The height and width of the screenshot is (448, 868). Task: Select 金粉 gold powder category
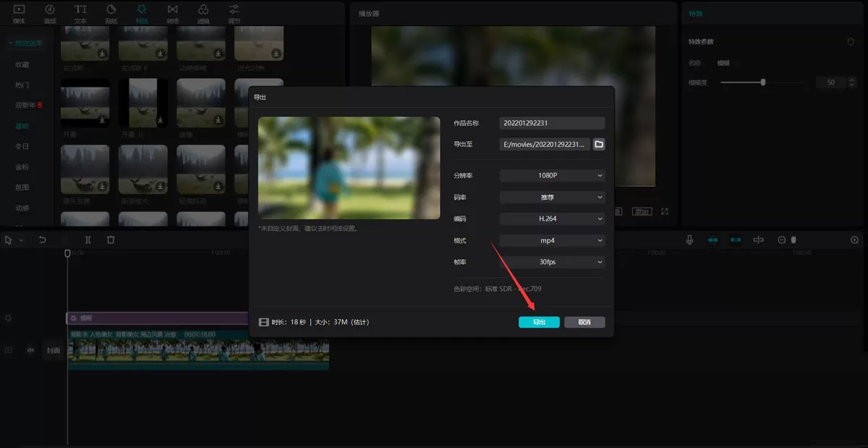click(22, 167)
